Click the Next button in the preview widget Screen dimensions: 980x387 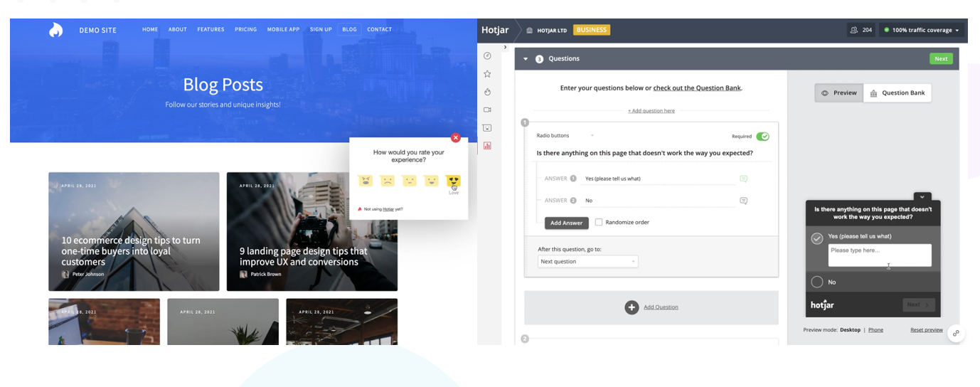tap(920, 304)
